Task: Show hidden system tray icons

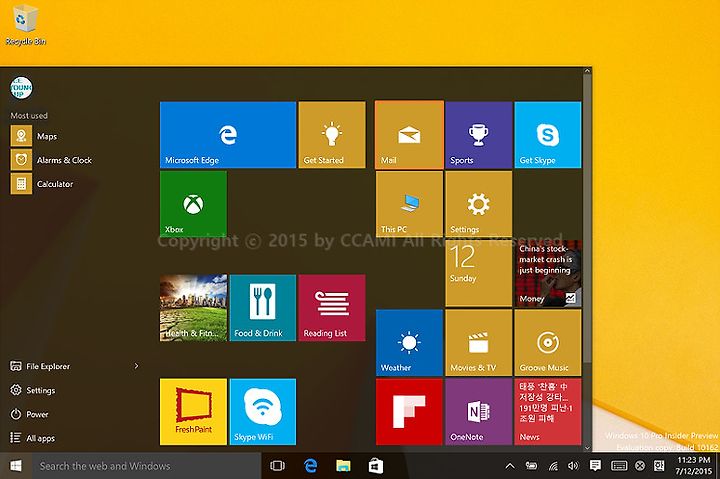Action: click(x=510, y=466)
